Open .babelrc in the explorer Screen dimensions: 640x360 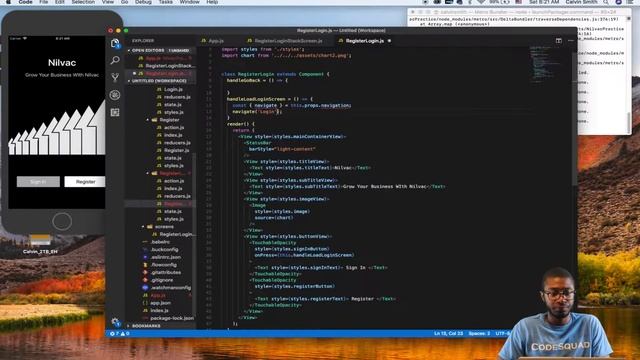(x=160, y=242)
